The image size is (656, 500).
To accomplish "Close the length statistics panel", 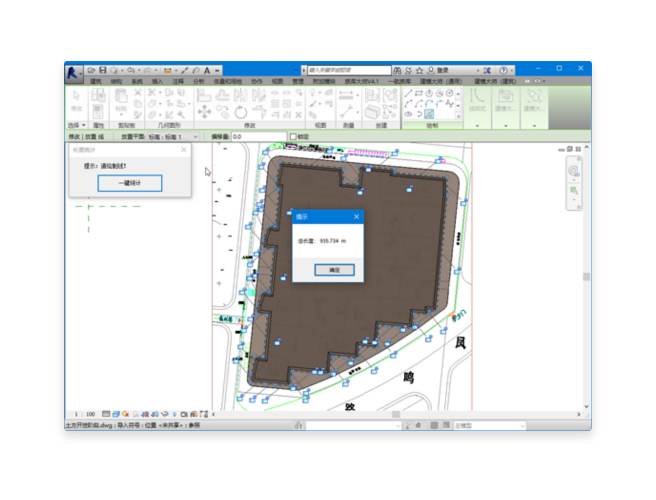I will pyautogui.click(x=184, y=149).
